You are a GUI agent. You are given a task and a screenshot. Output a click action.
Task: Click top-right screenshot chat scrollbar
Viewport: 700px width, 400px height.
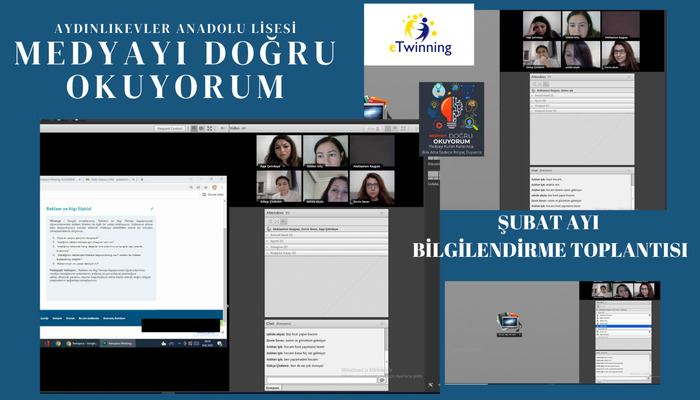(x=632, y=191)
